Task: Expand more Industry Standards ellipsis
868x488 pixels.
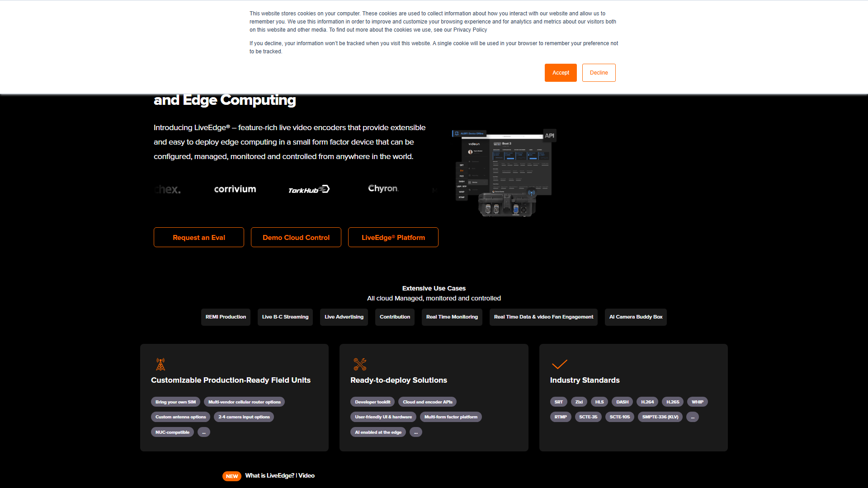Action: pyautogui.click(x=692, y=417)
